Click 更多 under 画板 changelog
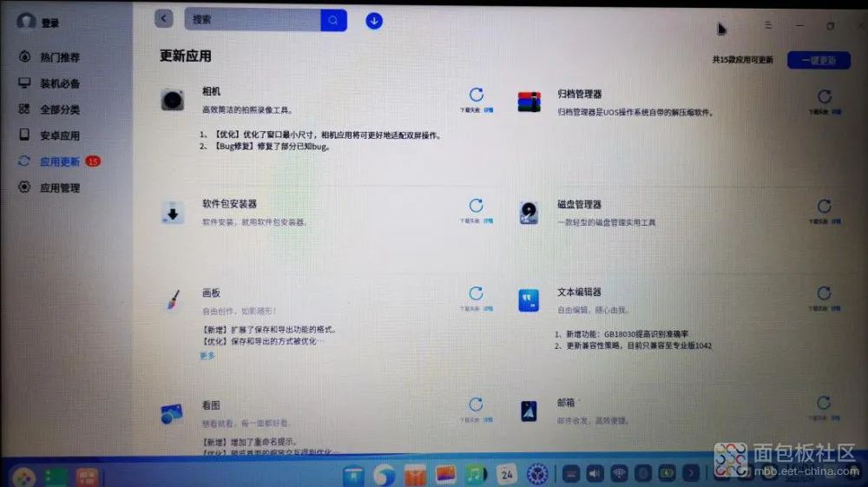This screenshot has height=487, width=868. [x=207, y=356]
